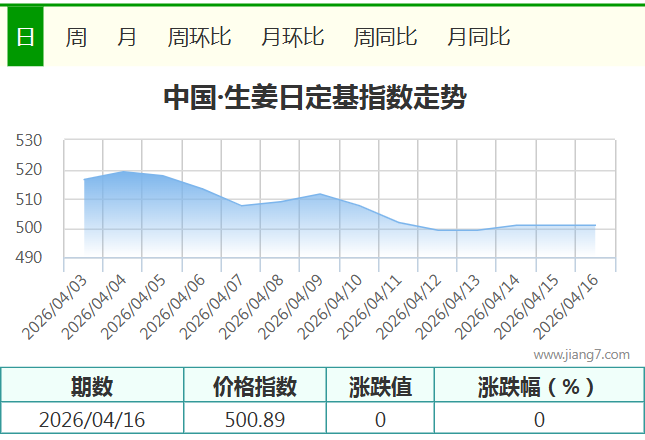Click the 期数 column header
Viewport: 645px width, 440px height.
[92, 386]
